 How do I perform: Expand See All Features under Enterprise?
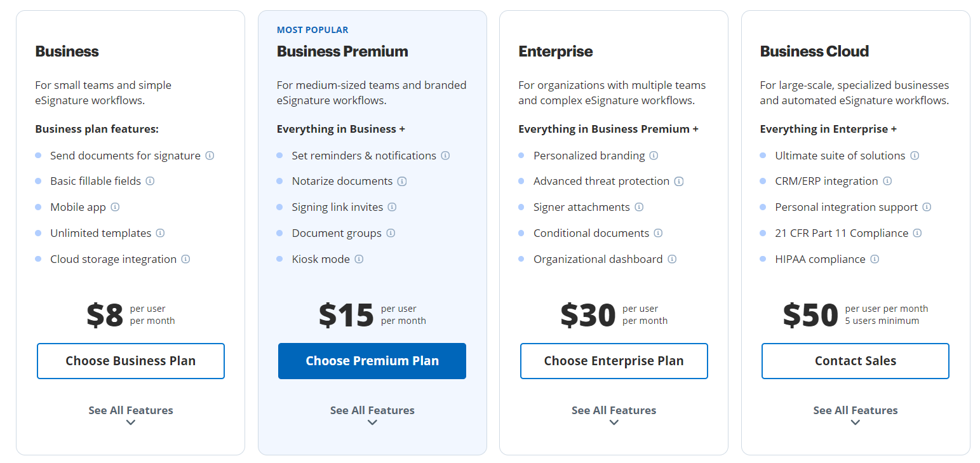pyautogui.click(x=614, y=410)
